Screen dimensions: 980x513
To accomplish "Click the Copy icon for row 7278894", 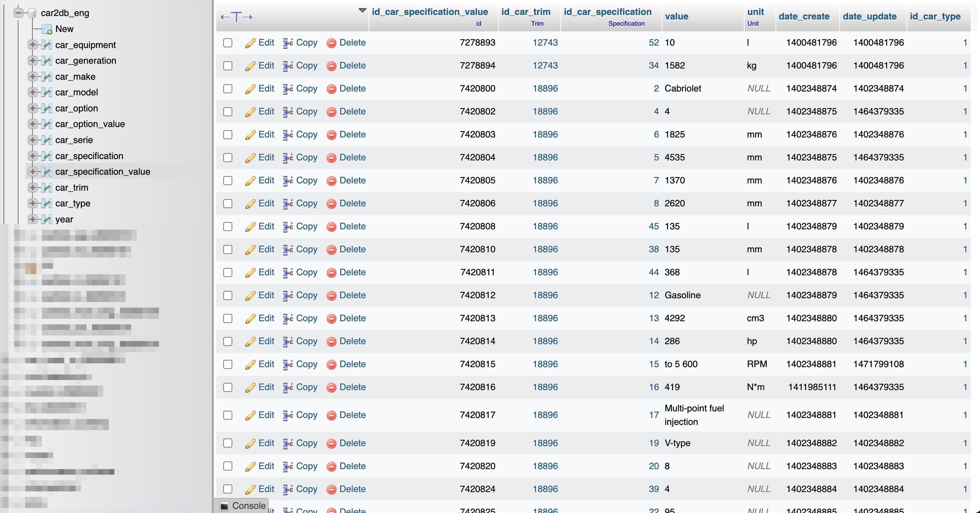I will point(288,66).
